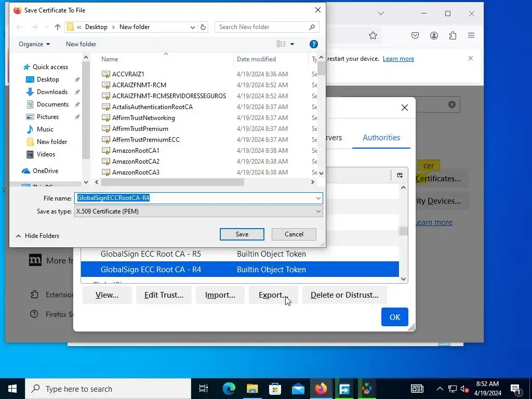The image size is (532, 399).
Task: Open the Save as type dropdown
Action: click(x=198, y=211)
